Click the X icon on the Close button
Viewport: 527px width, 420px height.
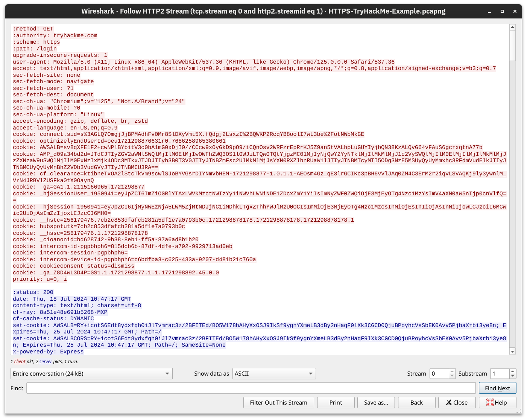click(449, 402)
